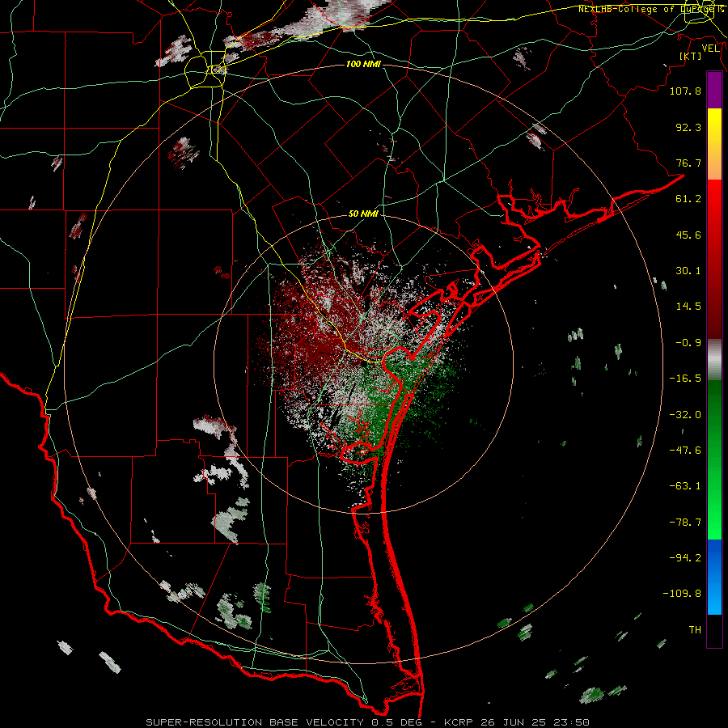Click the 76.7 velocity scale value
This screenshot has height=728, width=728.
coord(688,163)
